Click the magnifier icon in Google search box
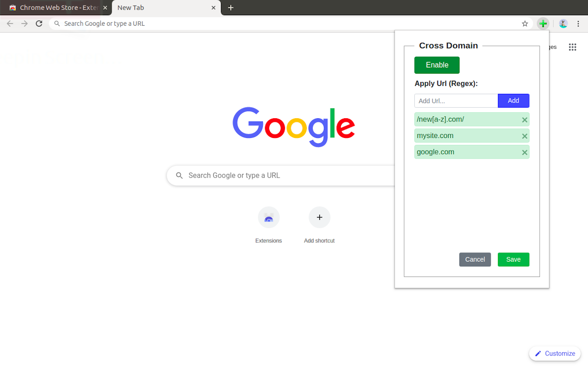Viewport: 588px width, 368px height. pos(180,175)
